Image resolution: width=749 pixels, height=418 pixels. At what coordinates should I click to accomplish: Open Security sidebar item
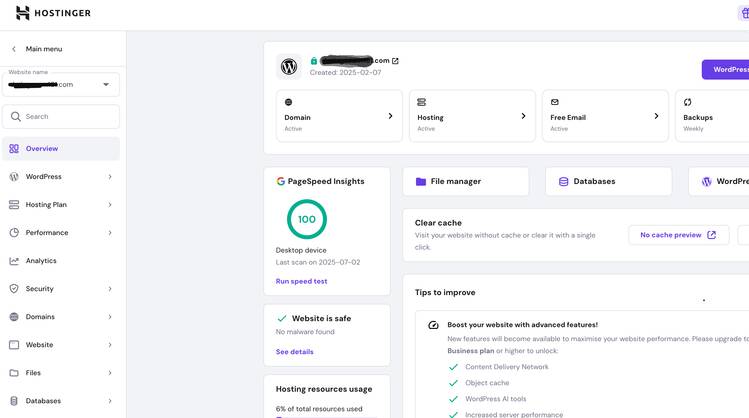[x=61, y=289]
